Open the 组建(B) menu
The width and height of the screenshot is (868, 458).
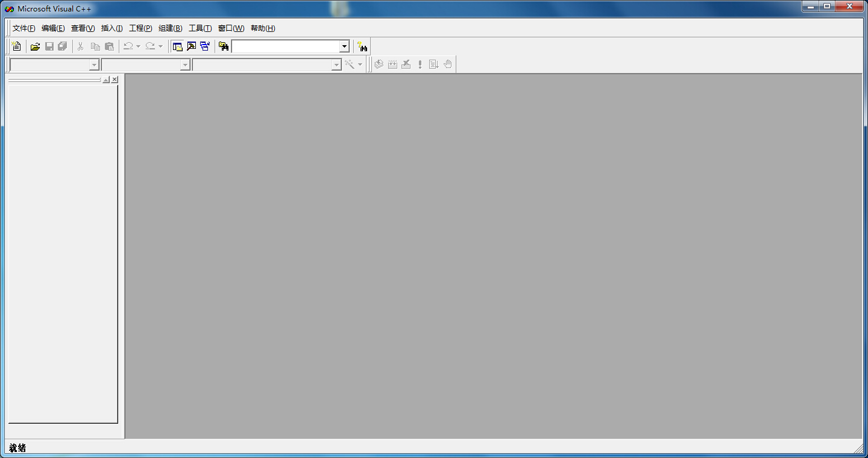[x=171, y=28]
